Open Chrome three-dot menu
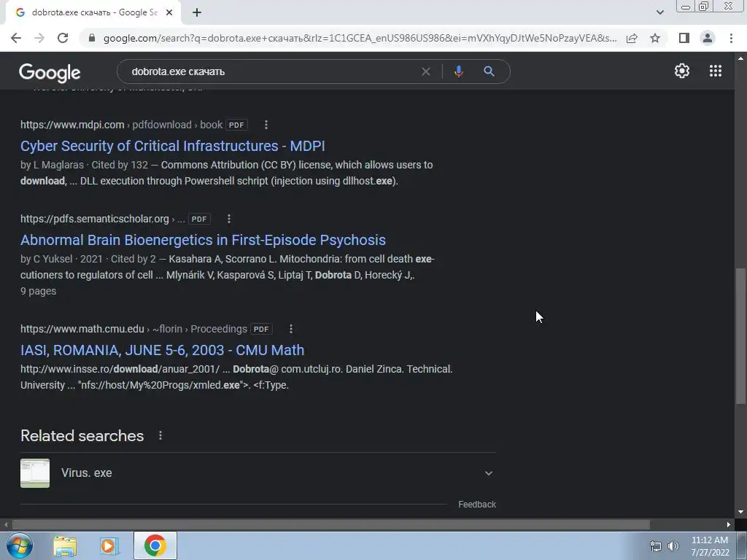 pos(731,38)
